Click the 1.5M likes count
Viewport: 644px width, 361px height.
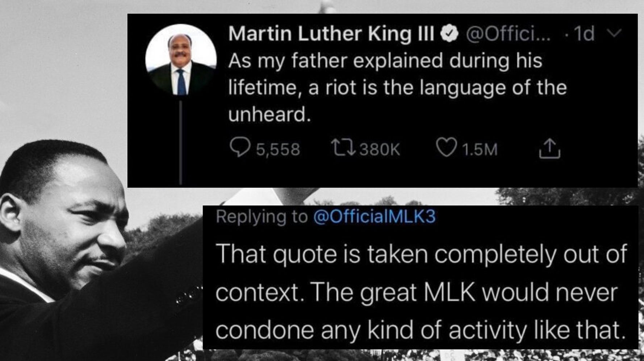[480, 150]
